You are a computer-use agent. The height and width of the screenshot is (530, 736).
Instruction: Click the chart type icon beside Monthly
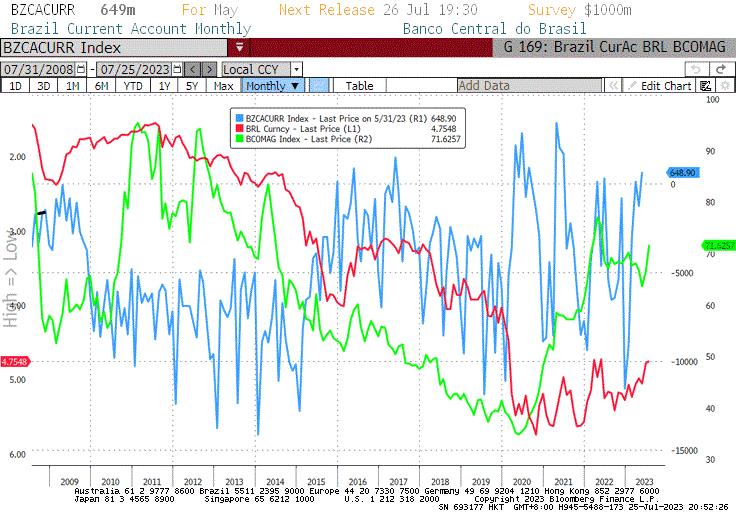click(319, 86)
